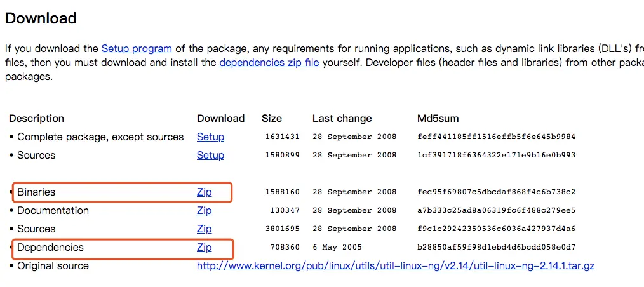This screenshot has width=644, height=287.
Task: Open the kernel.org util-linux-ng tarball link
Action: (395, 265)
